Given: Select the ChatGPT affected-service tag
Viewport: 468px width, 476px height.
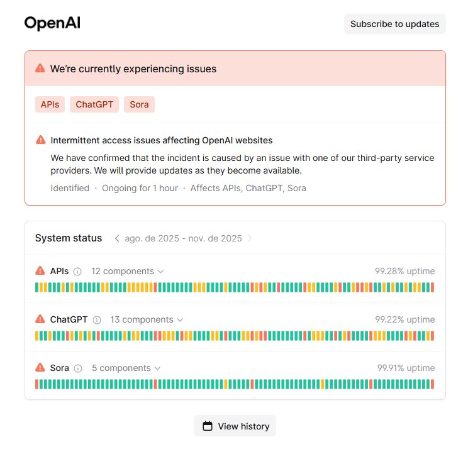Looking at the screenshot, I should tap(94, 104).
